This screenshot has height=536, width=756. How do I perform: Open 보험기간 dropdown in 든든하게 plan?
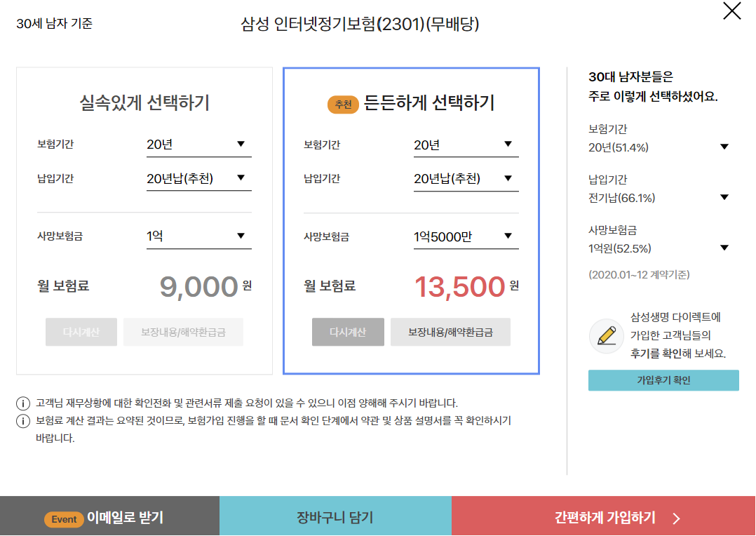pyautogui.click(x=466, y=145)
